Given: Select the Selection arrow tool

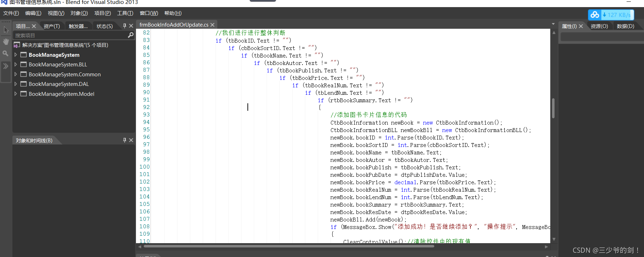Looking at the screenshot, I should click(x=6, y=30).
